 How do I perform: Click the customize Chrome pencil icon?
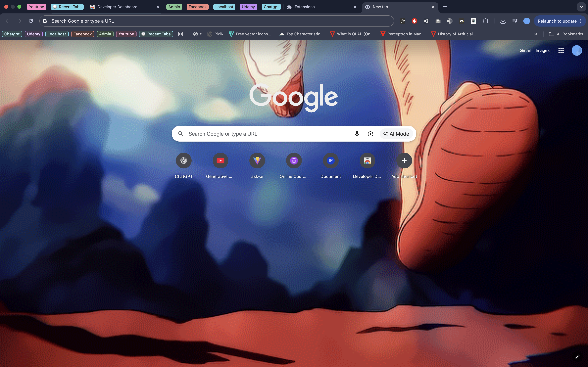[x=577, y=356]
